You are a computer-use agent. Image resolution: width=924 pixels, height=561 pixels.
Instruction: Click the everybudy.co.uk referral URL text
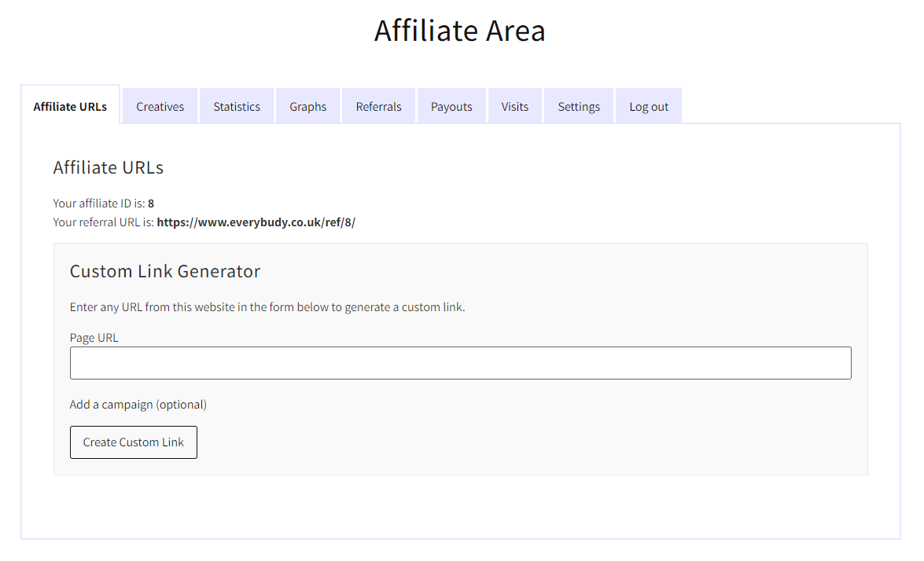click(256, 222)
